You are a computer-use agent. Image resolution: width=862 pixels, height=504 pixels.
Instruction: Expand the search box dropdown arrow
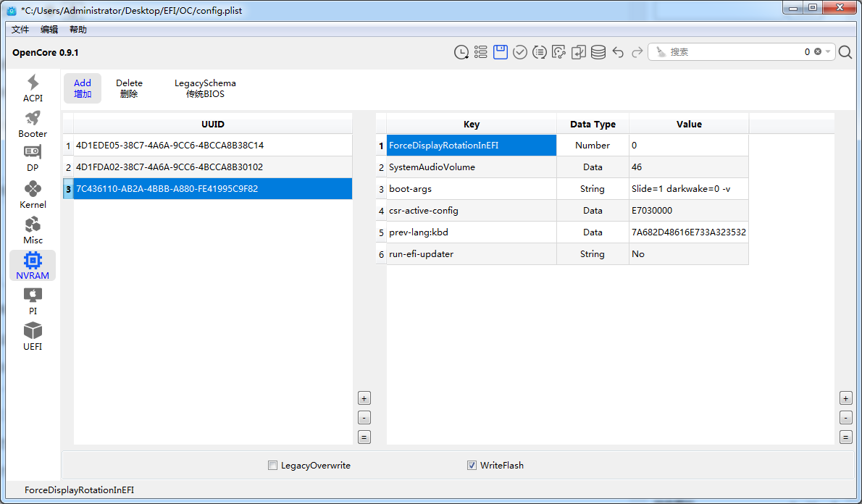[x=828, y=52]
